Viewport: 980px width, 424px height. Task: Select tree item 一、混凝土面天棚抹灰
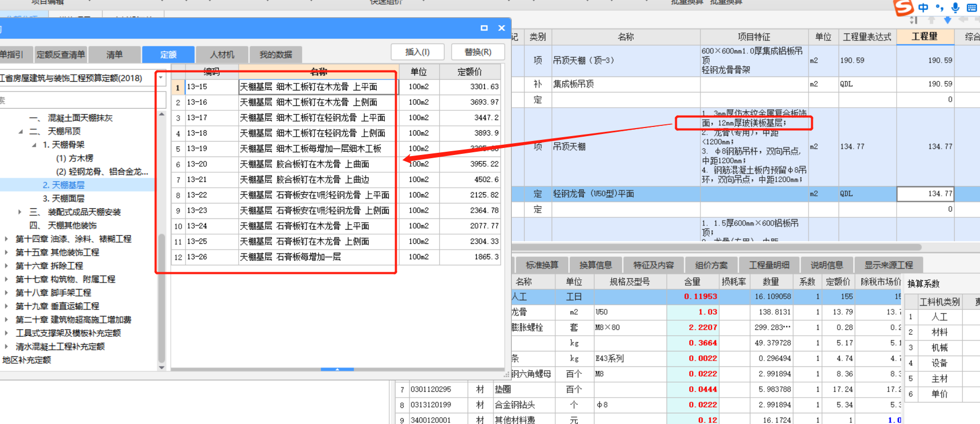pyautogui.click(x=71, y=118)
